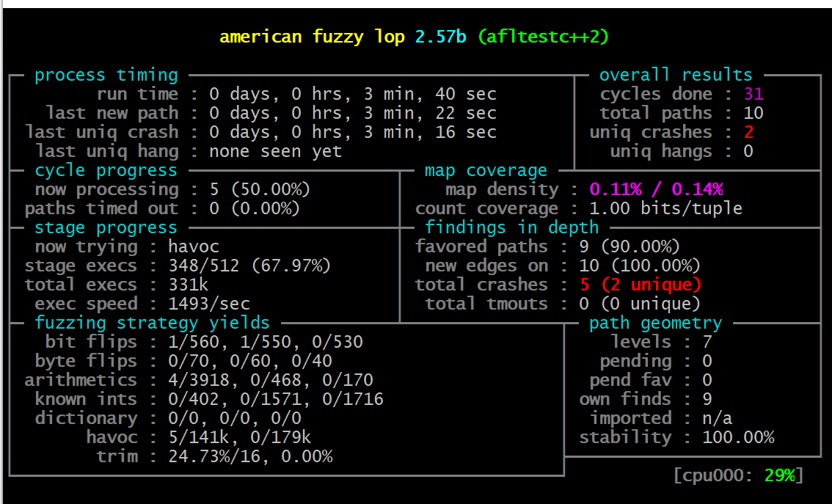832x504 pixels.
Task: Select favored paths value '9 (90.00%)'
Action: pos(630,247)
